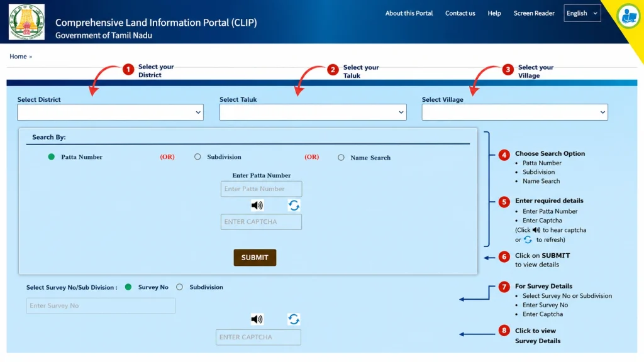Go to About this Portal
The width and height of the screenshot is (644, 362).
coord(409,13)
